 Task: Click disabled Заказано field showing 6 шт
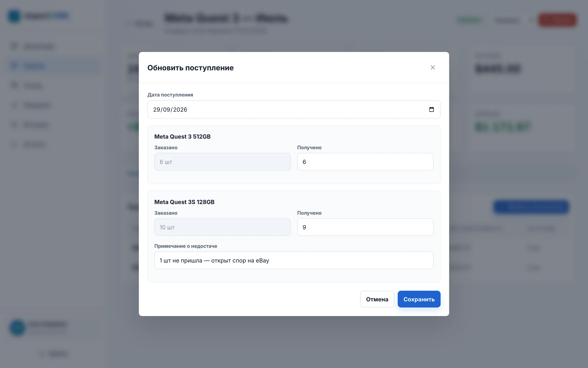click(222, 162)
